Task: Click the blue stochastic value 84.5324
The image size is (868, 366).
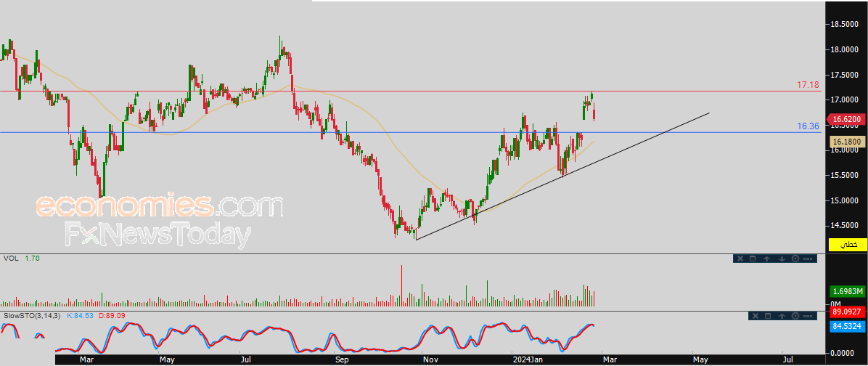Action: [x=847, y=326]
